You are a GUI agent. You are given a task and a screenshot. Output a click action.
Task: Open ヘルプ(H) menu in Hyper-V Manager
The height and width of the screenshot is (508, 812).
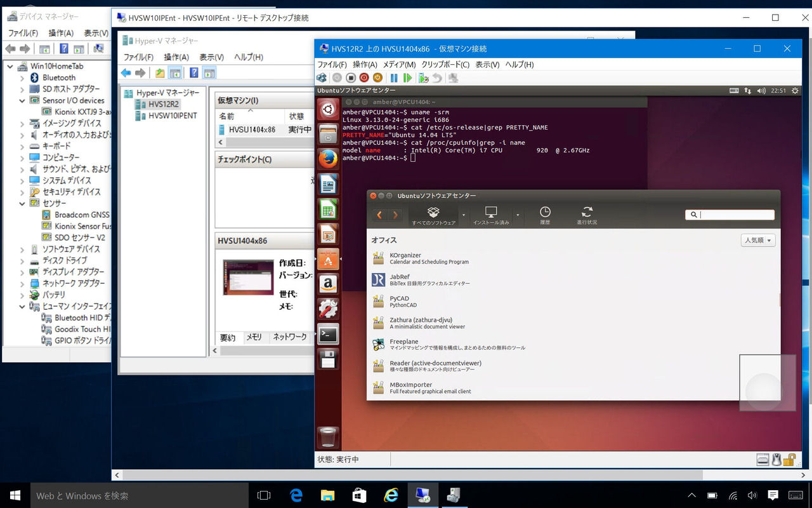click(x=249, y=57)
